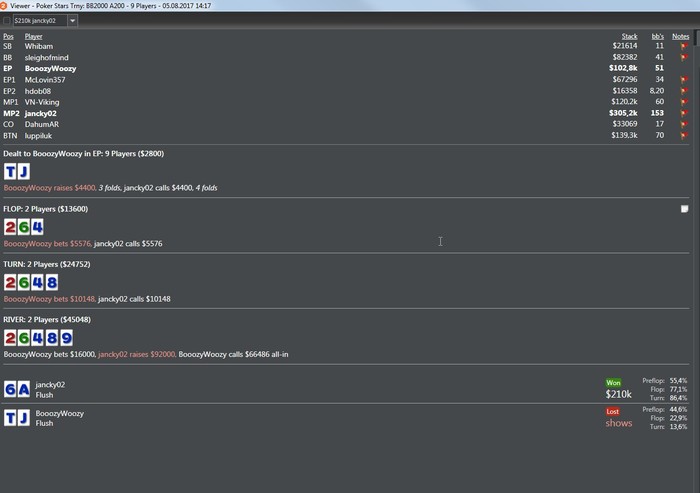Viewport: 700px width, 493px height.
Task: Click the red Lost badge
Action: pos(612,411)
